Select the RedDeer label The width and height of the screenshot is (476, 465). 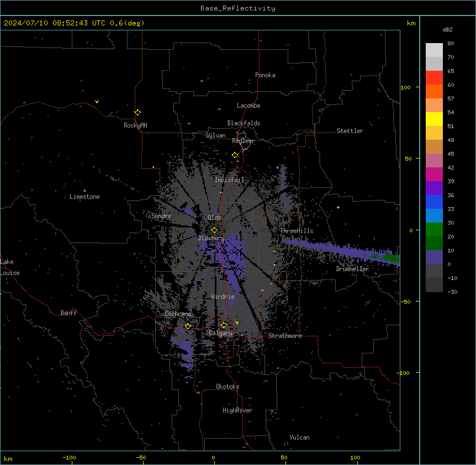tap(243, 141)
